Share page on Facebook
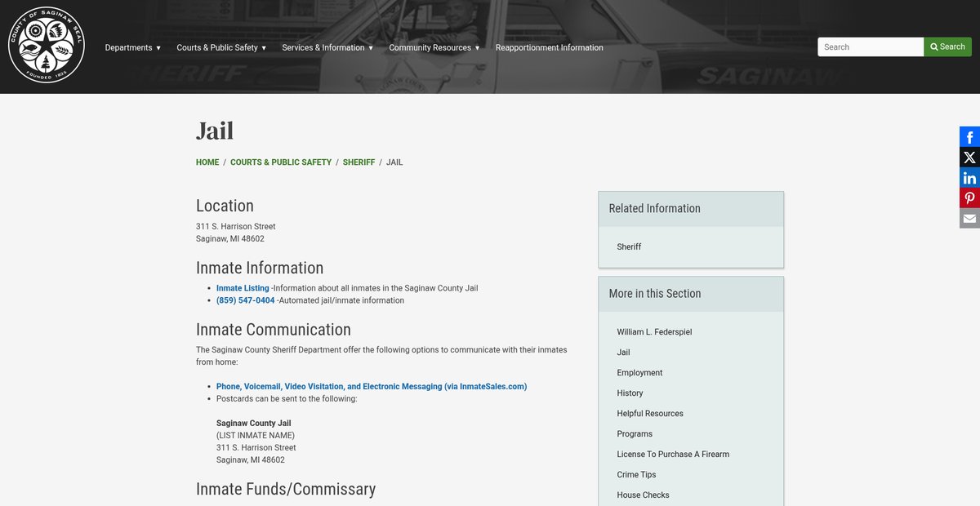Image resolution: width=980 pixels, height=506 pixels. click(x=969, y=137)
